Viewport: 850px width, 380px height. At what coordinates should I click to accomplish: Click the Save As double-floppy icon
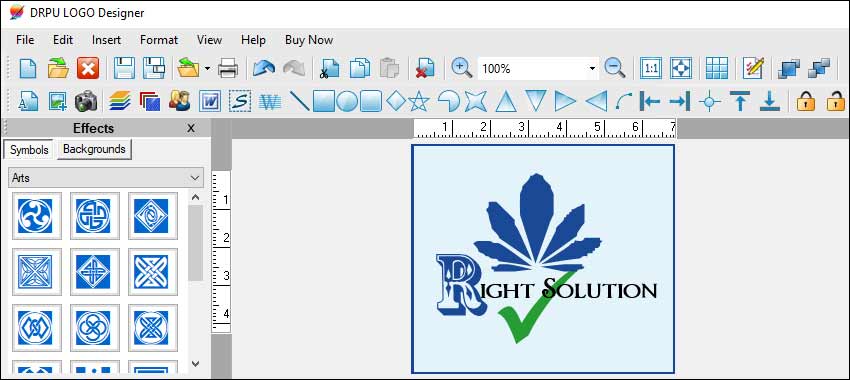154,69
